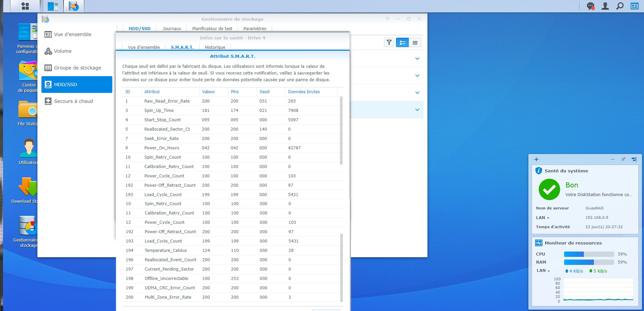Toggle the widgets panel icon in top bar

[x=634, y=6]
